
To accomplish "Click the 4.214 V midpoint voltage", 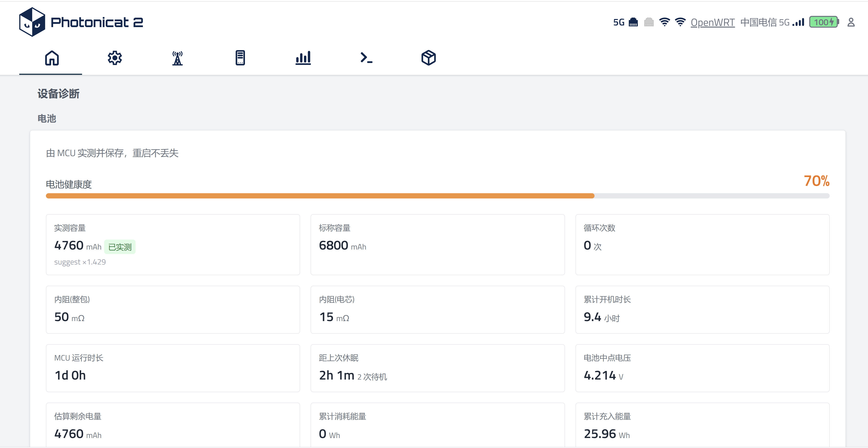I will pos(603,375).
